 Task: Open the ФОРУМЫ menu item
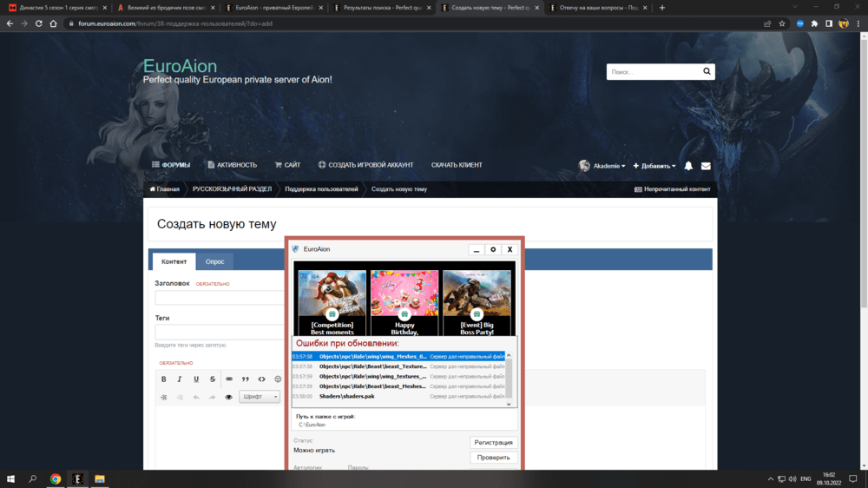coord(171,165)
